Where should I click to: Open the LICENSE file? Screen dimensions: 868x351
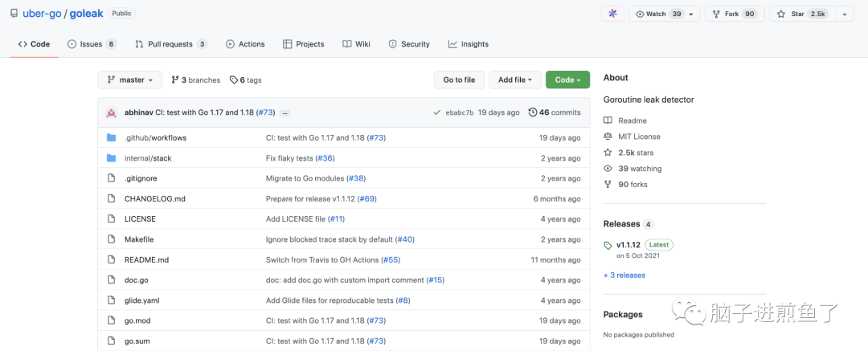140,218
